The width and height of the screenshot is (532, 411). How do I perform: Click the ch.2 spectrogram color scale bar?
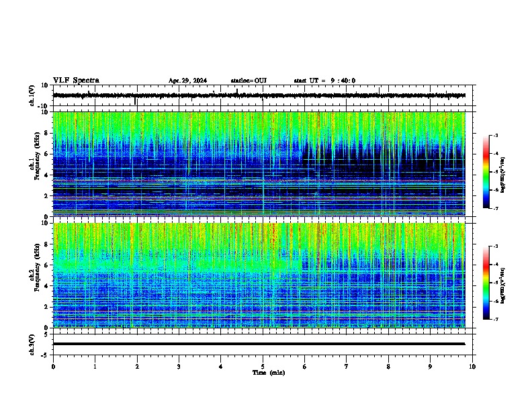486,283
